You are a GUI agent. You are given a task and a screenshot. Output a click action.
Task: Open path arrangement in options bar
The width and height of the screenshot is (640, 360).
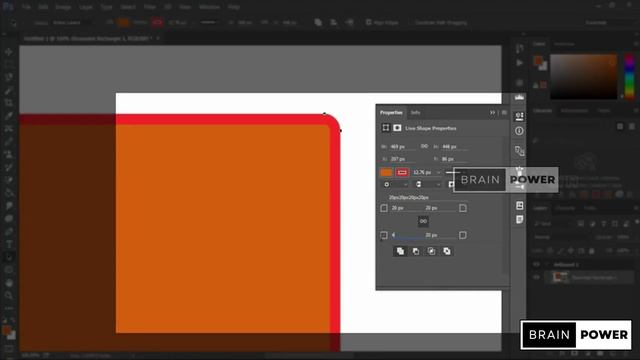point(349,22)
